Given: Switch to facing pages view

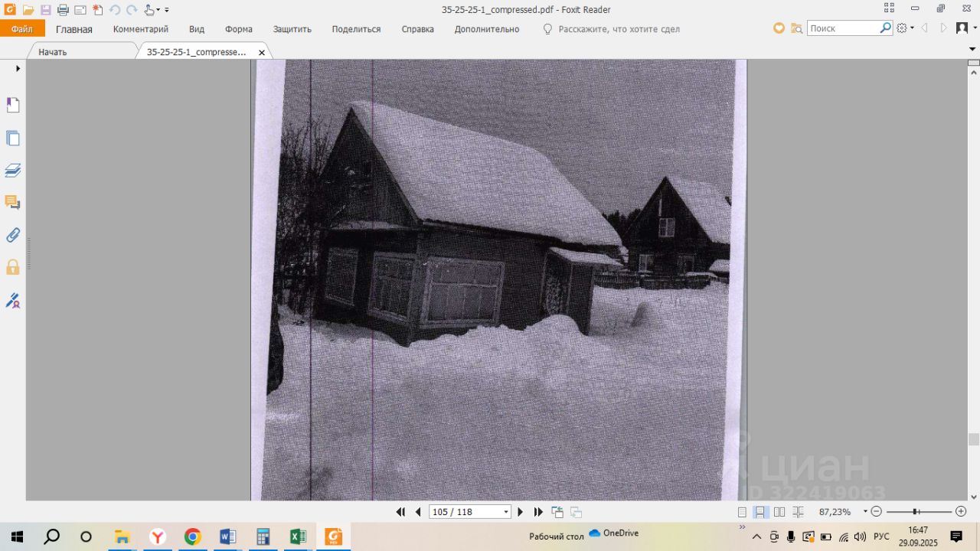Looking at the screenshot, I should tap(779, 512).
